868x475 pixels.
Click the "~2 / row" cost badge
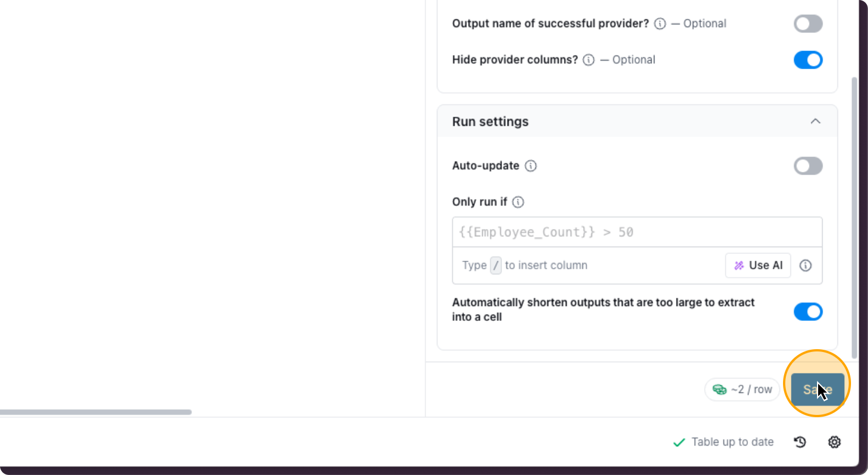(742, 389)
